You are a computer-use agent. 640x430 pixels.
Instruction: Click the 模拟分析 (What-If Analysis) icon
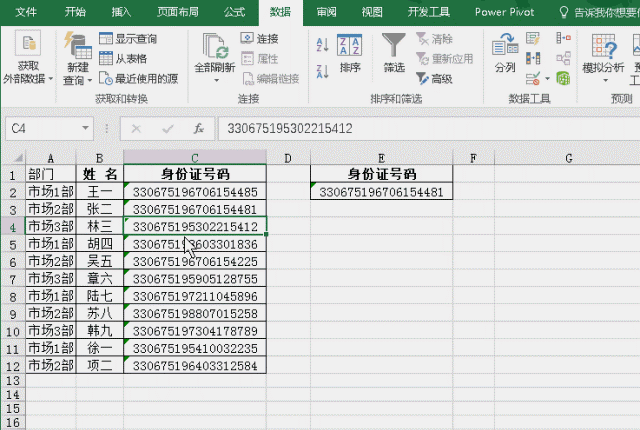(602, 46)
